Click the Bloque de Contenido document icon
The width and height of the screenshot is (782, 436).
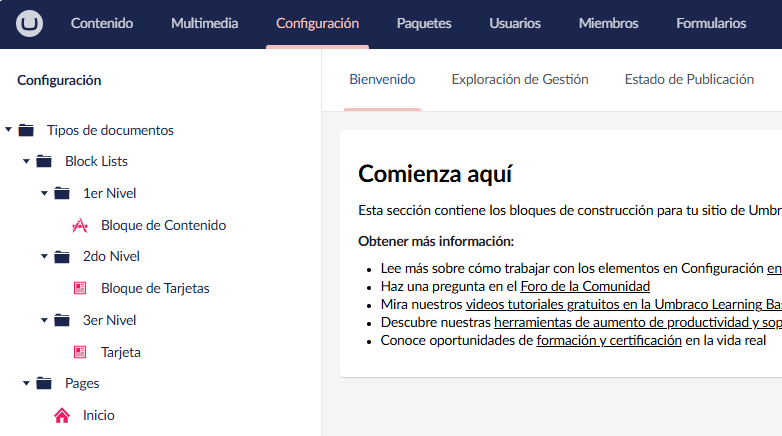pyautogui.click(x=80, y=225)
